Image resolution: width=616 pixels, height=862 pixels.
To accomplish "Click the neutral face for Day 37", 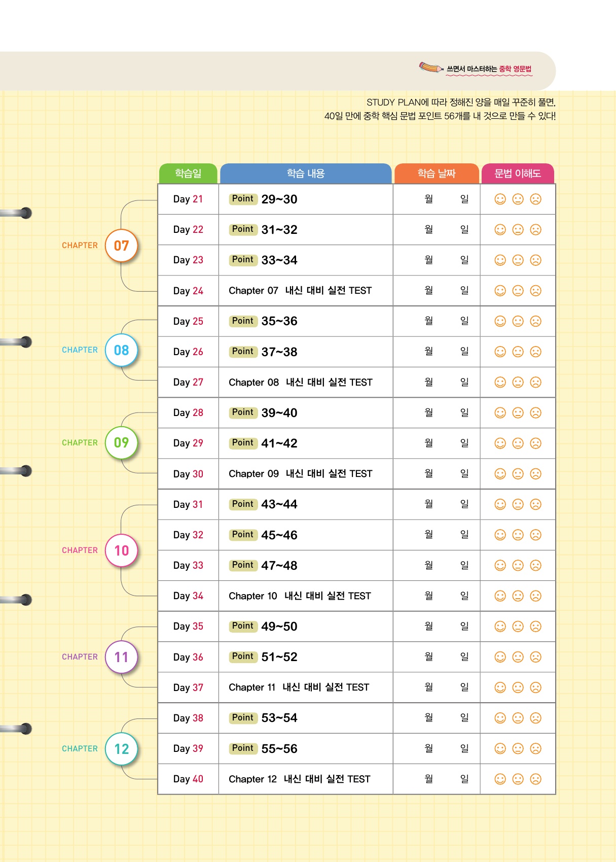I will (518, 687).
